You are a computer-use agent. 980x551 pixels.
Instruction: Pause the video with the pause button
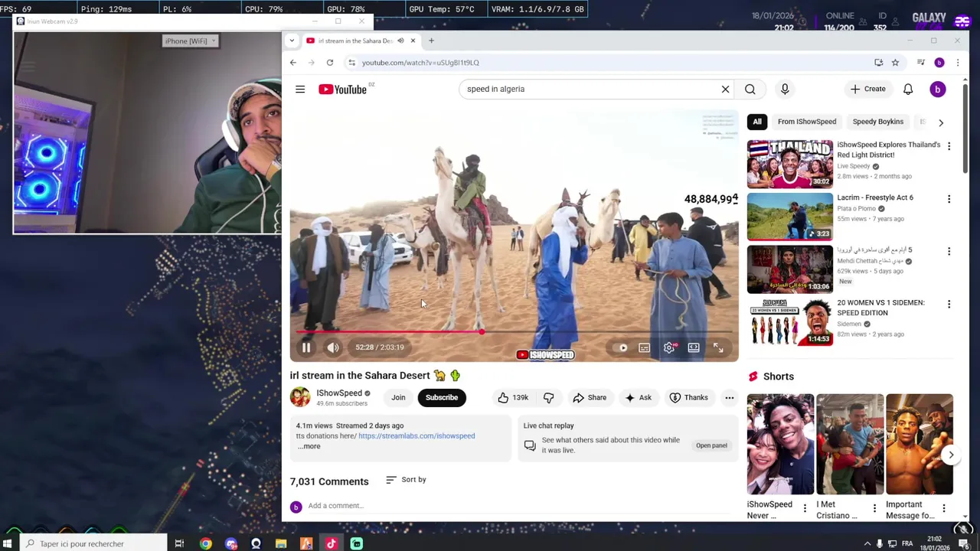coord(305,347)
